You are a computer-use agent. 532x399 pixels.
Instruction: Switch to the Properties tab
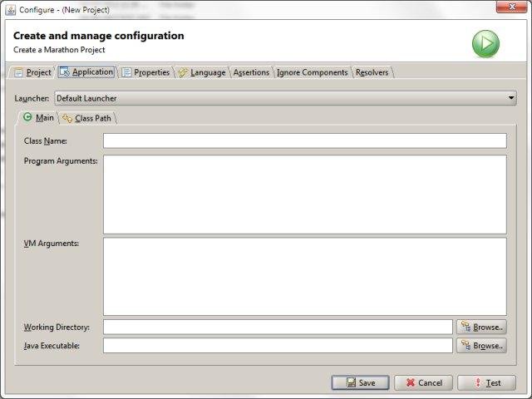(145, 72)
